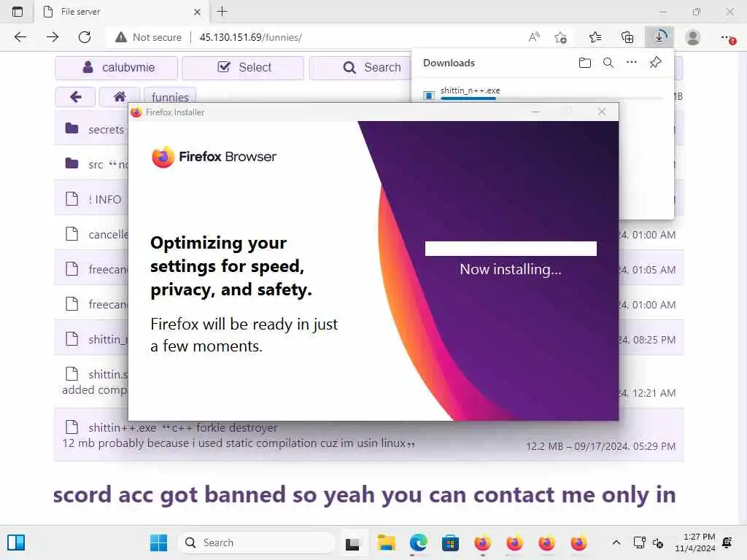Open the Windows Start menu
Image resolution: width=747 pixels, height=560 pixels.
[x=158, y=542]
